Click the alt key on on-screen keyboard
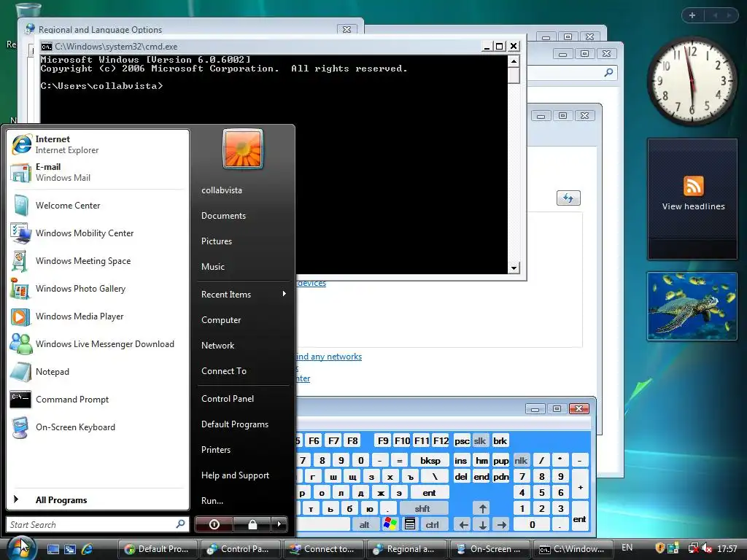This screenshot has width=747, height=560. click(x=365, y=524)
